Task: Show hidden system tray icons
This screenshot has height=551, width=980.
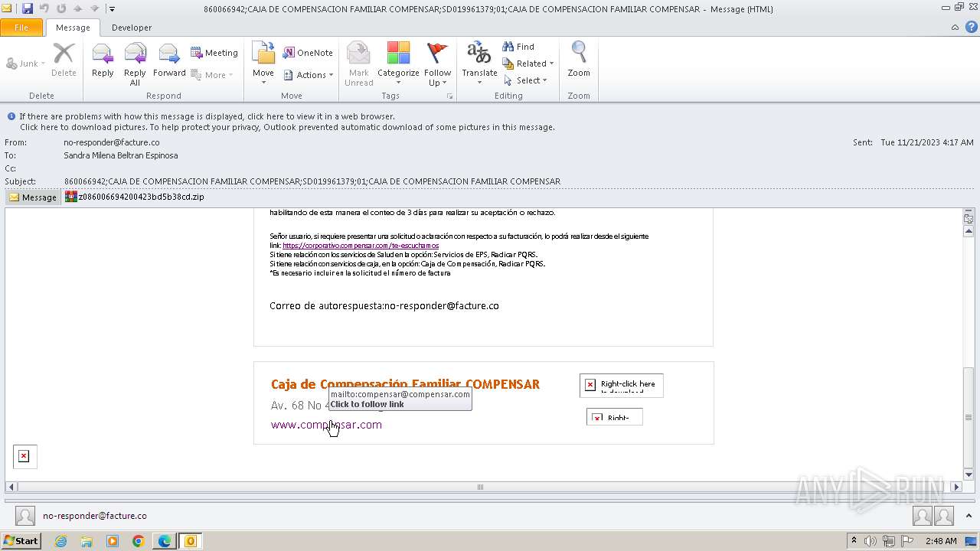Action: [854, 541]
